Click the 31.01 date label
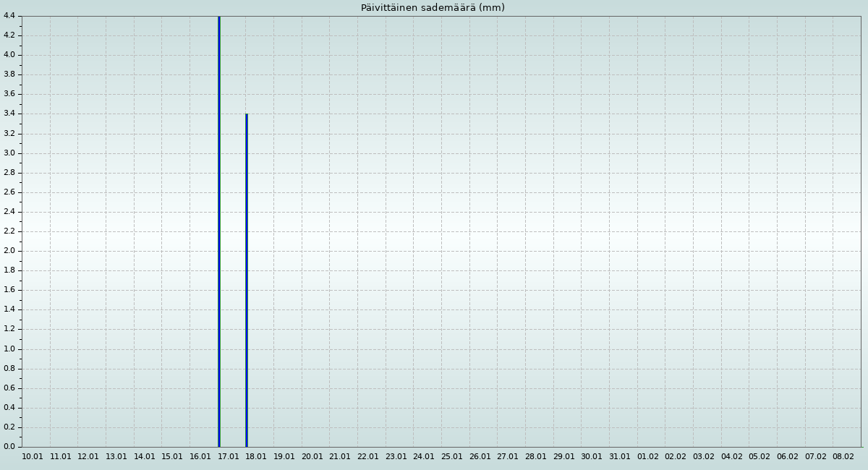Viewport: 868px width, 470px height. coord(620,457)
